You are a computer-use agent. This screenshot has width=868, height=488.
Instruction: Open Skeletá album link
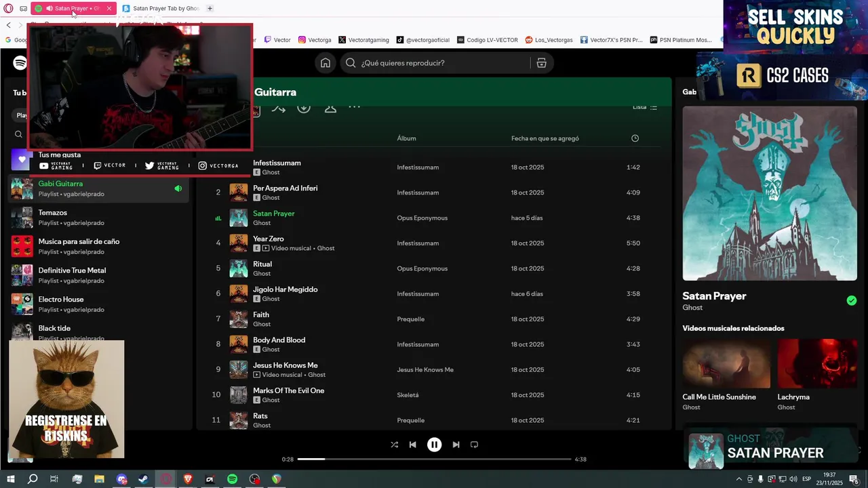click(x=408, y=395)
